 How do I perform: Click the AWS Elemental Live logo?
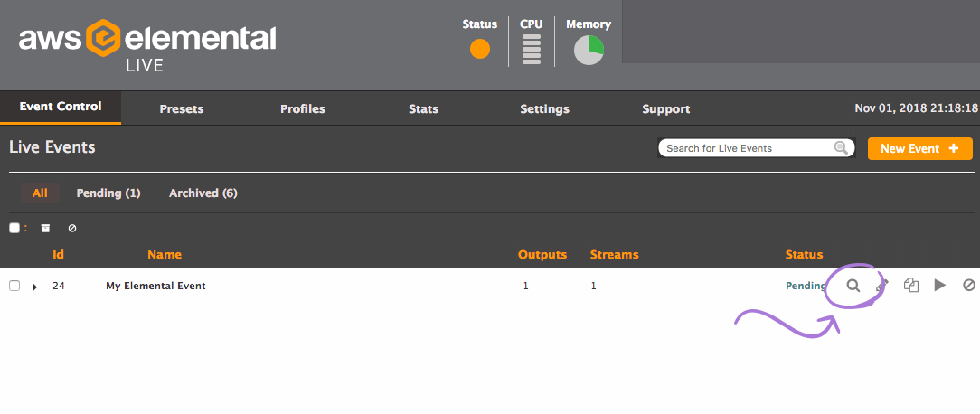click(147, 45)
